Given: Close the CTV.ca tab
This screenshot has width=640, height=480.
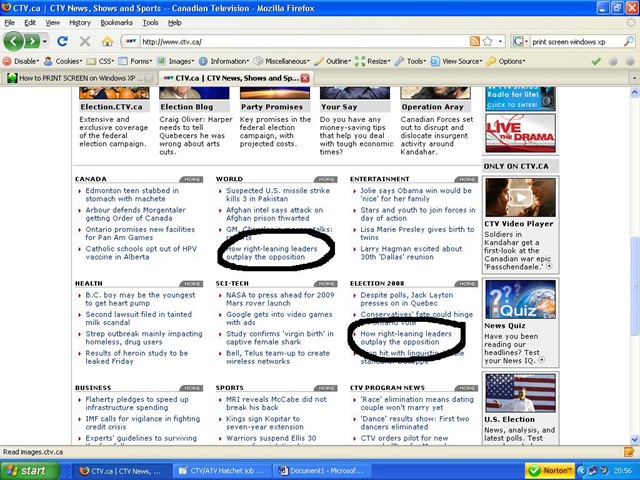Looking at the screenshot, I should (305, 78).
